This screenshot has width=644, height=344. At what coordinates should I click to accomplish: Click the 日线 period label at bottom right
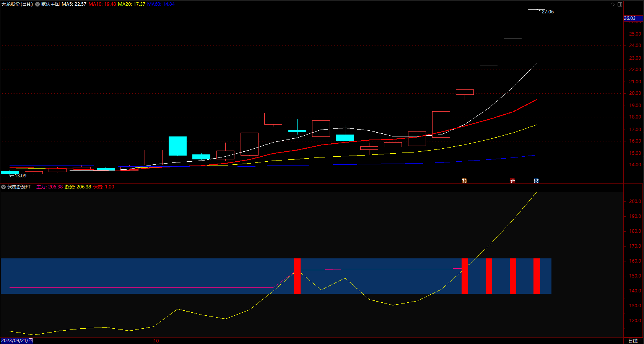[633, 341]
